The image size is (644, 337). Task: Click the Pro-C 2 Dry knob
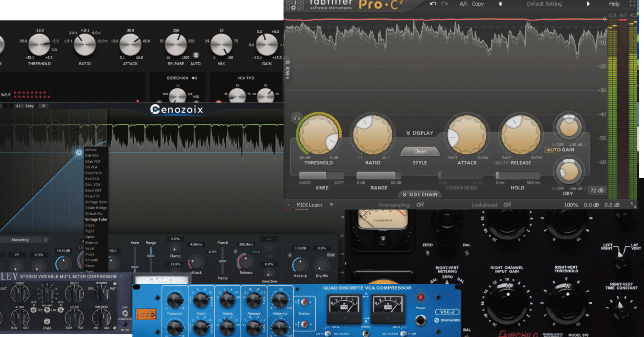pos(569,171)
